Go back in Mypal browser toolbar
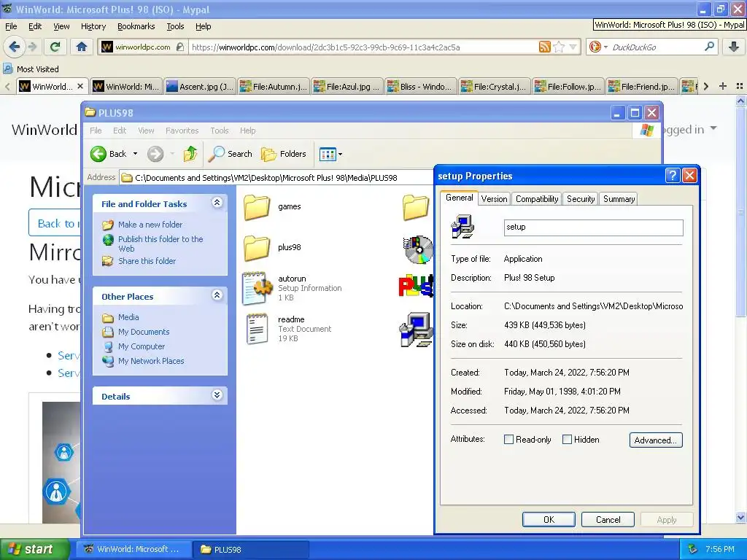This screenshot has height=560, width=747. [14, 47]
